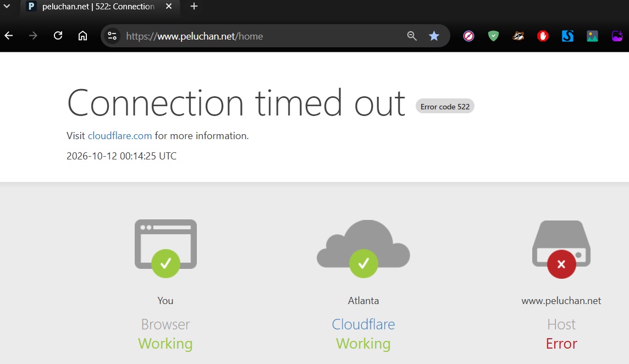The image size is (629, 364).
Task: Select the timestamp 2026-10-12 00:14:25 UTC
Action: 122,156
